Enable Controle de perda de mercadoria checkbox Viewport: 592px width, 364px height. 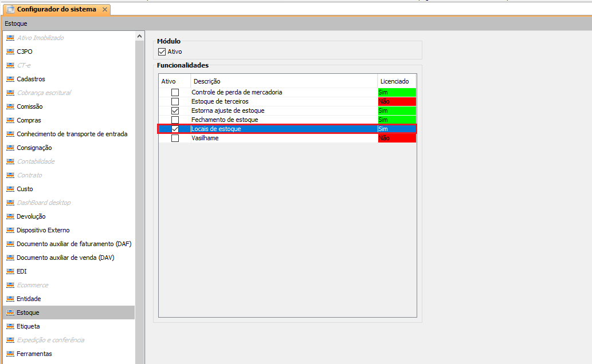[175, 92]
